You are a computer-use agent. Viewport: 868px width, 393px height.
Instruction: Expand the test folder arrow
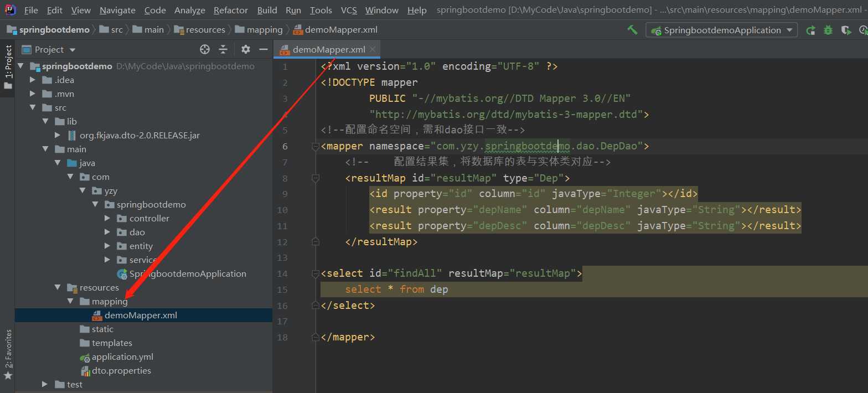click(45, 385)
